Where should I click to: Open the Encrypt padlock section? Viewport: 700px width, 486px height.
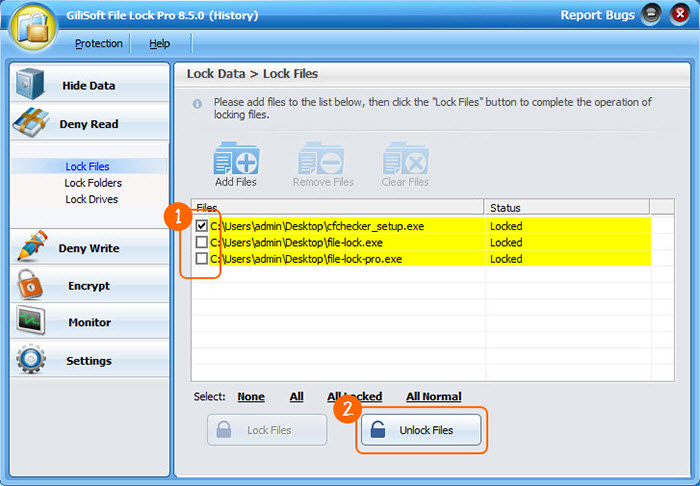[89, 286]
